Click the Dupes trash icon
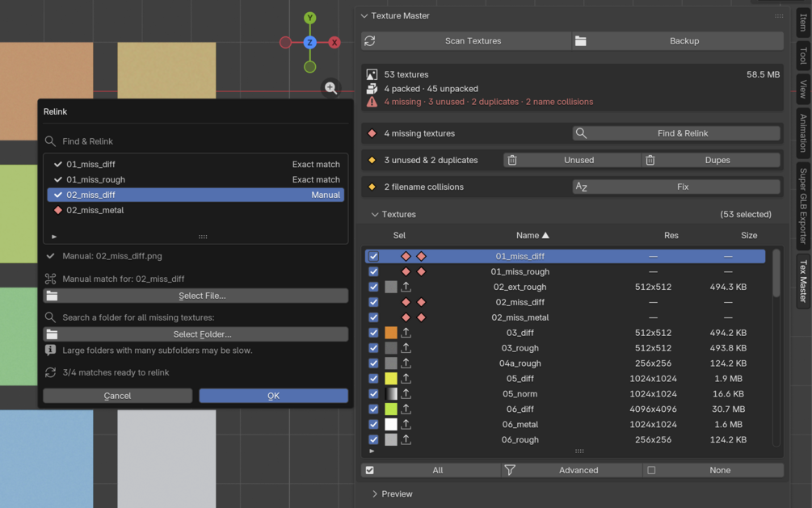The width and height of the screenshot is (812, 508). pos(650,160)
